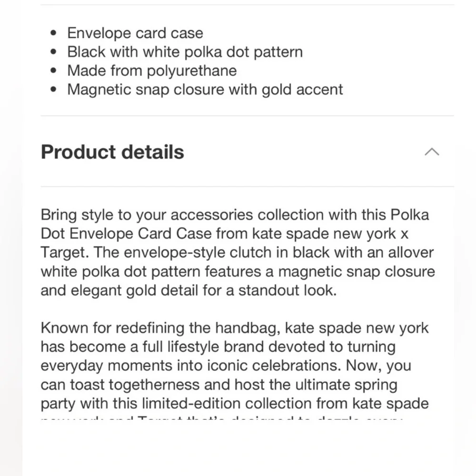Select the Envelope card case bullet text
The width and height of the screenshot is (476, 476).
click(x=135, y=33)
